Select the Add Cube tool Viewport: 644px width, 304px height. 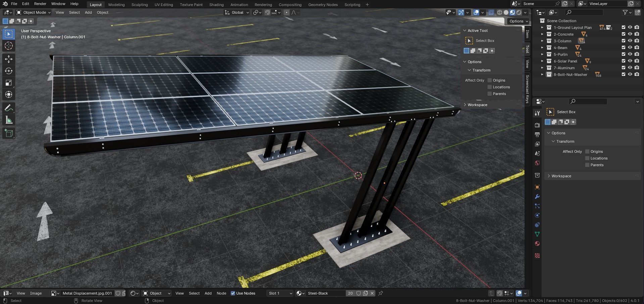[9, 133]
